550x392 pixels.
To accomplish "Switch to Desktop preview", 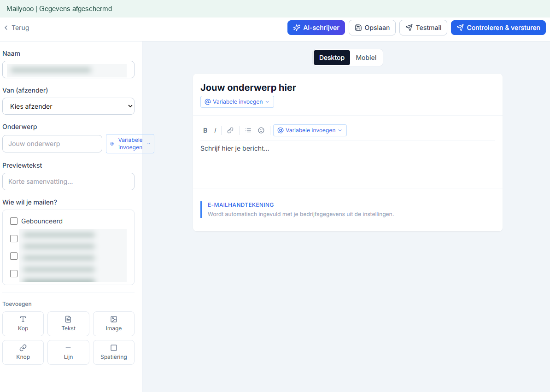I will (332, 58).
